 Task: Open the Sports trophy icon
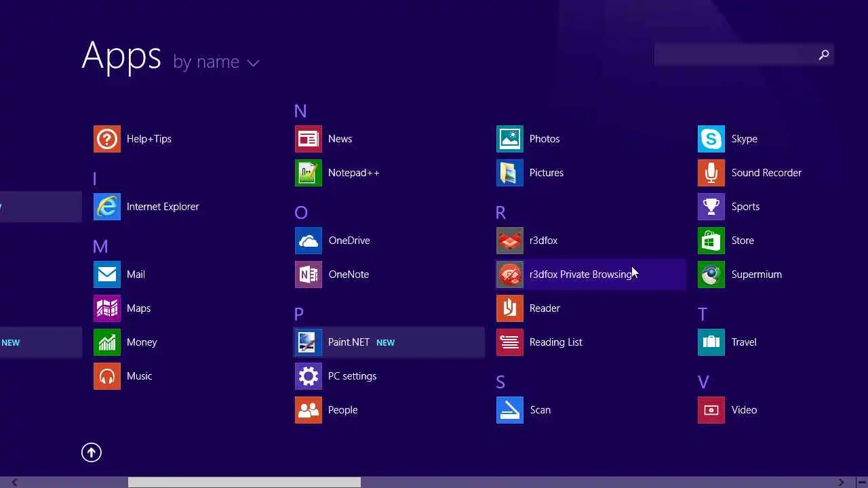coord(711,207)
